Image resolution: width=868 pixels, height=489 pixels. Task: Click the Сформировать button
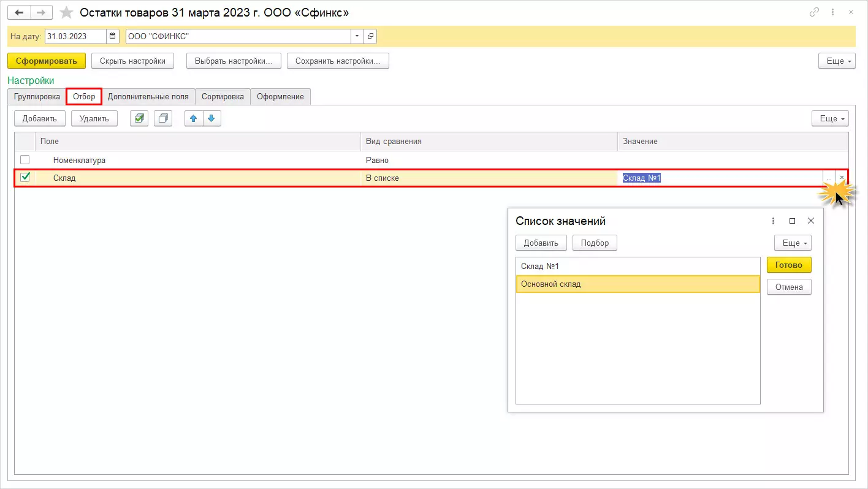click(x=47, y=61)
